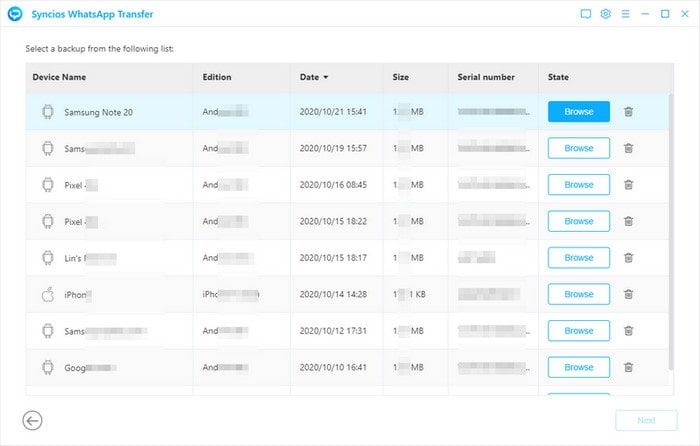Open the settings gear in title bar

(605, 14)
